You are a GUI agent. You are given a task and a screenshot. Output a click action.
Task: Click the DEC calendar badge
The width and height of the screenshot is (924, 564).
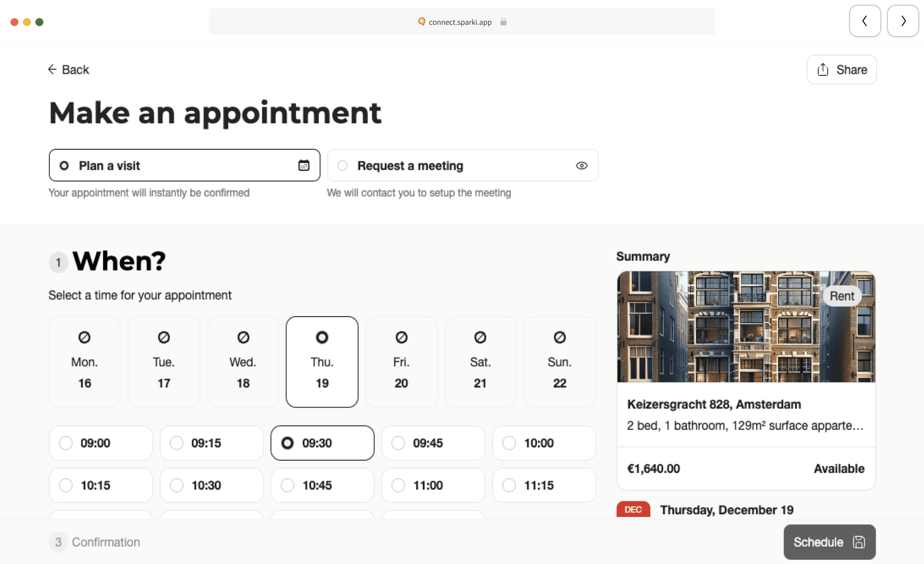[633, 509]
